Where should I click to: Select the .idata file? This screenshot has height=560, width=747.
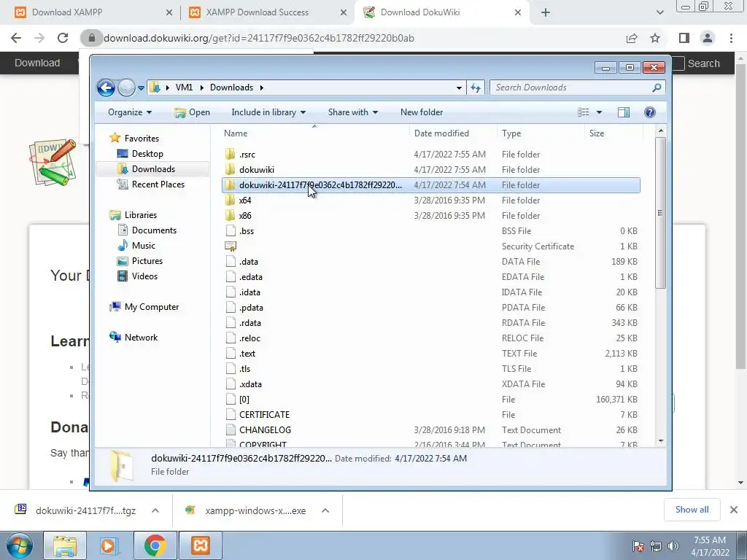point(430,292)
